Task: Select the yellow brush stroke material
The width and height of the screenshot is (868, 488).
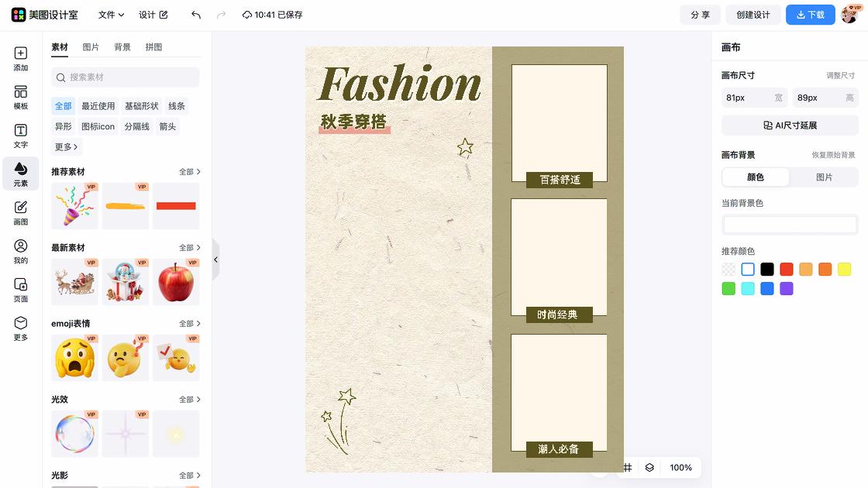Action: click(x=126, y=206)
